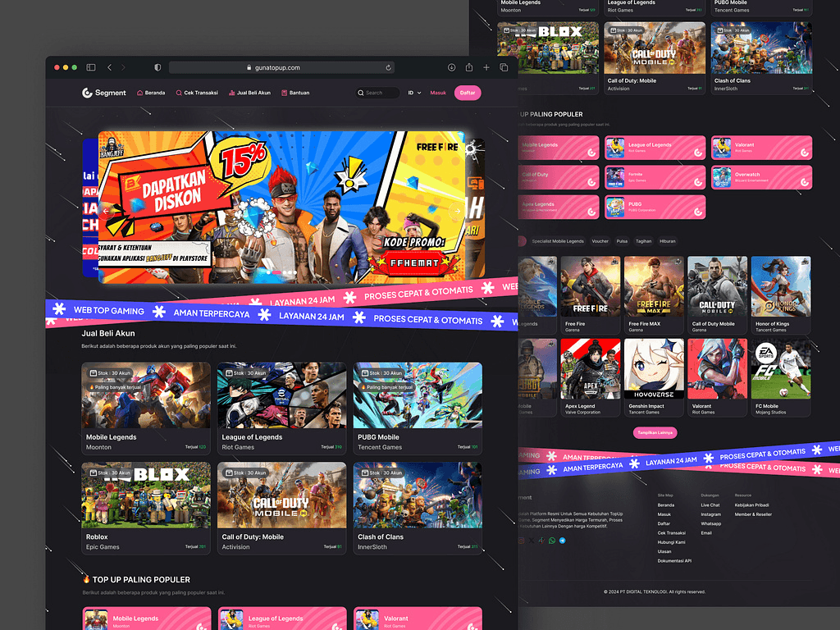Open Roblox Epic Games card in front window
The height and width of the screenshot is (630, 840).
coord(146,508)
